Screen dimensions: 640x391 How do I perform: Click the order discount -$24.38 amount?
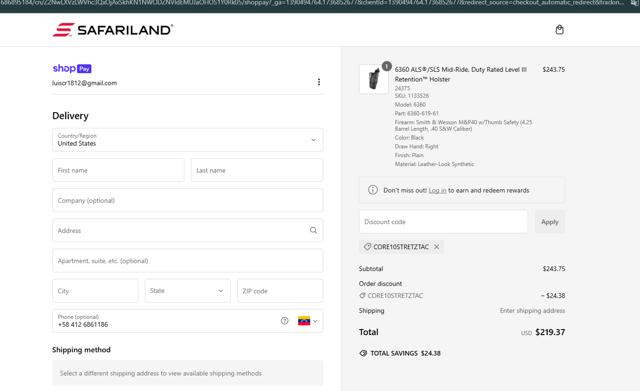pyautogui.click(x=553, y=295)
